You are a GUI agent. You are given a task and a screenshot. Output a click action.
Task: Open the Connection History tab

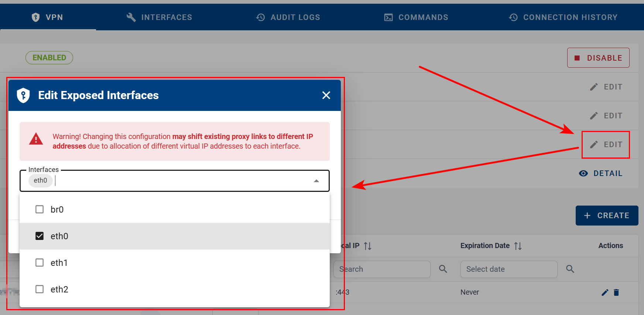tap(563, 17)
